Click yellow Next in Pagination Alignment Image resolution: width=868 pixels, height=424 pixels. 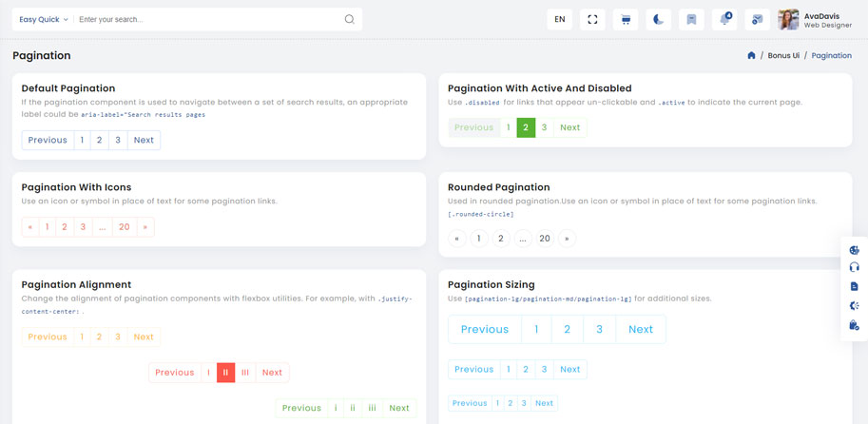pyautogui.click(x=144, y=337)
